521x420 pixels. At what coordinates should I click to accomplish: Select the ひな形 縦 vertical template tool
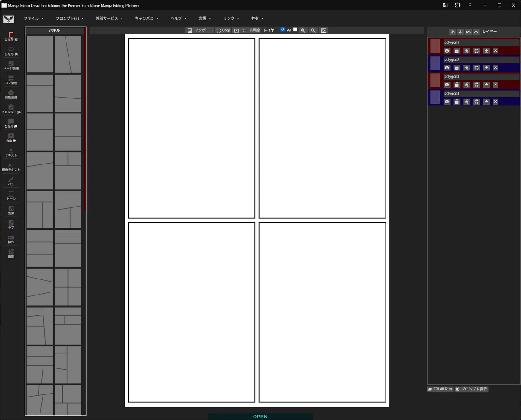click(x=11, y=36)
